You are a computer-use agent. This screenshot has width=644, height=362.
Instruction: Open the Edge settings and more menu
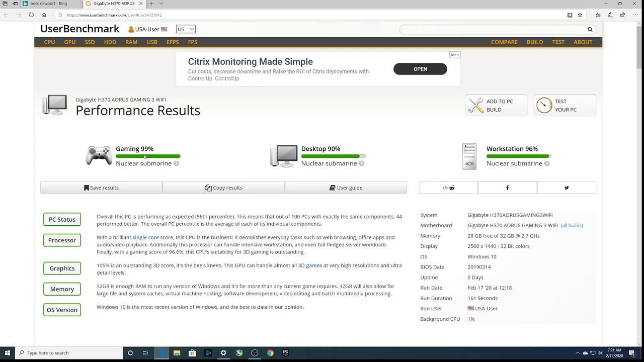click(635, 15)
